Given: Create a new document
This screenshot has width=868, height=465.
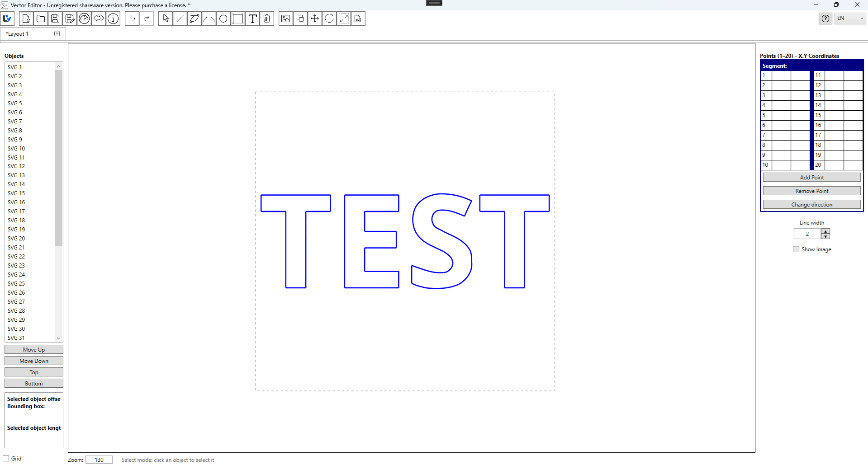Looking at the screenshot, I should coord(26,19).
